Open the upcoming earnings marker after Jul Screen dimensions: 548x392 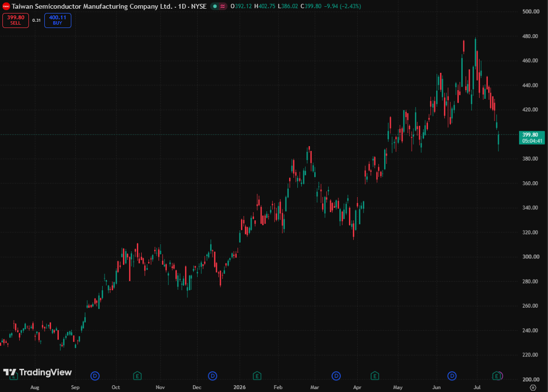tap(496, 376)
